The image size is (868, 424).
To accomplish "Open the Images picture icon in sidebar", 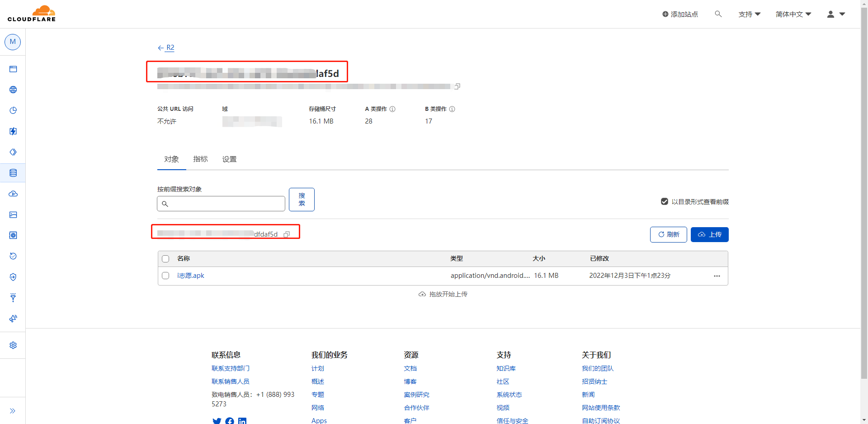I will [13, 214].
